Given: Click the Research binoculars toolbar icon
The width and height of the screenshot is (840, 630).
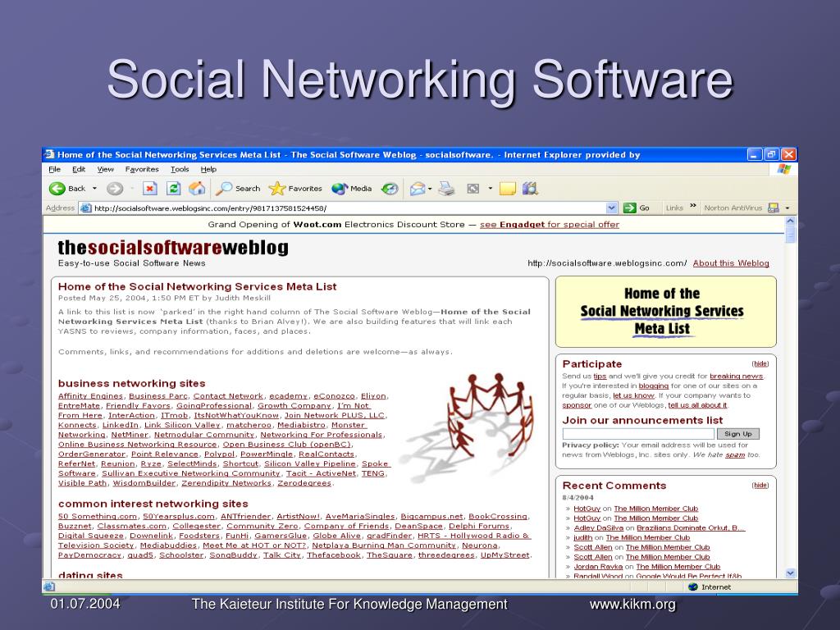Looking at the screenshot, I should pyautogui.click(x=530, y=189).
